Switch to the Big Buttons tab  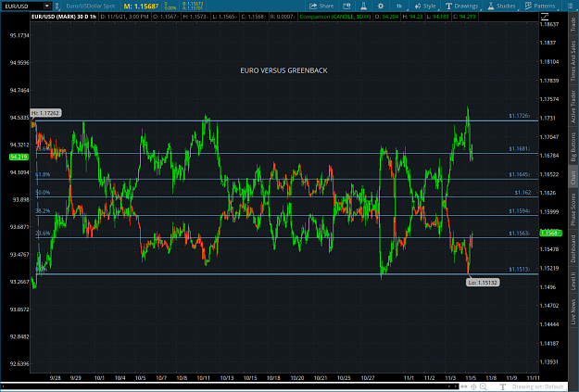point(573,147)
